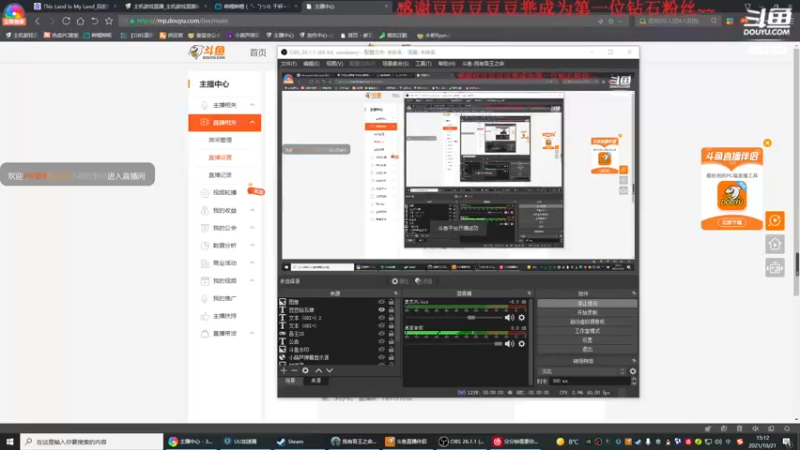
Task: Open 房间管理 in the sidebar
Action: [220, 140]
